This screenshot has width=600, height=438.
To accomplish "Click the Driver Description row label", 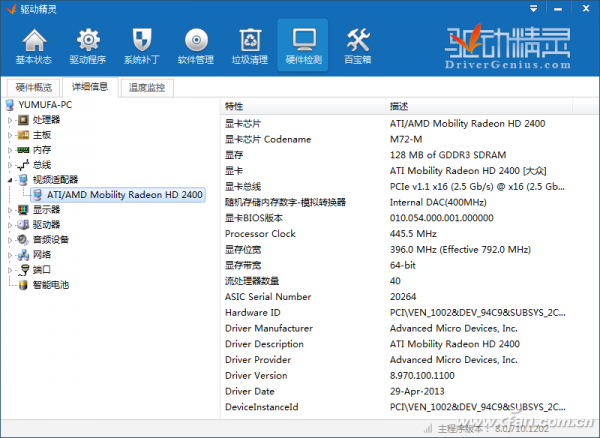I will tap(264, 344).
